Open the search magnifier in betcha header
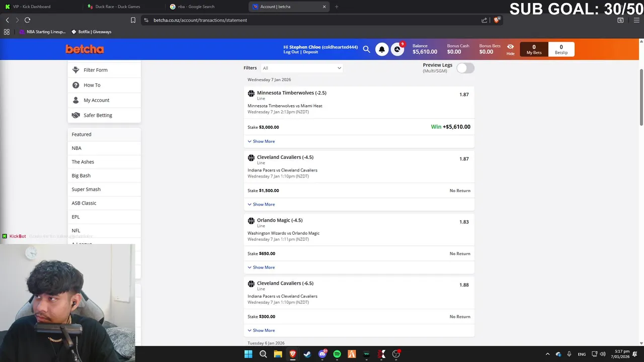This screenshot has width=644, height=362. pyautogui.click(x=366, y=49)
